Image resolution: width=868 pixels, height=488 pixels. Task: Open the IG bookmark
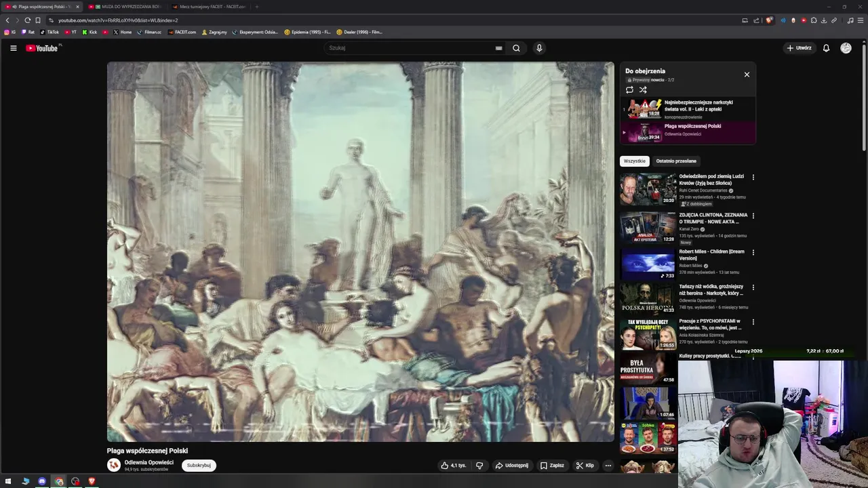coord(10,32)
